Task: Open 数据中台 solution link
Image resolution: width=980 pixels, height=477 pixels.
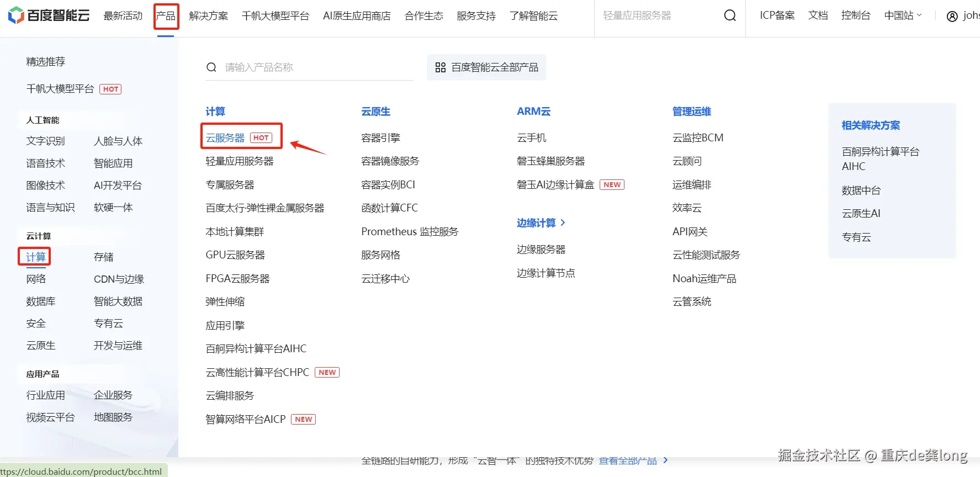Action: pyautogui.click(x=861, y=190)
